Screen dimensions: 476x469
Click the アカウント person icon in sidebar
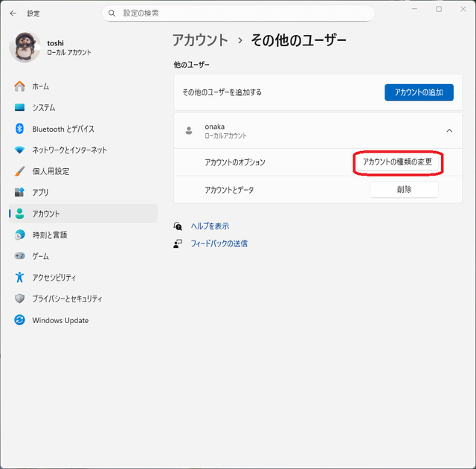pos(20,214)
